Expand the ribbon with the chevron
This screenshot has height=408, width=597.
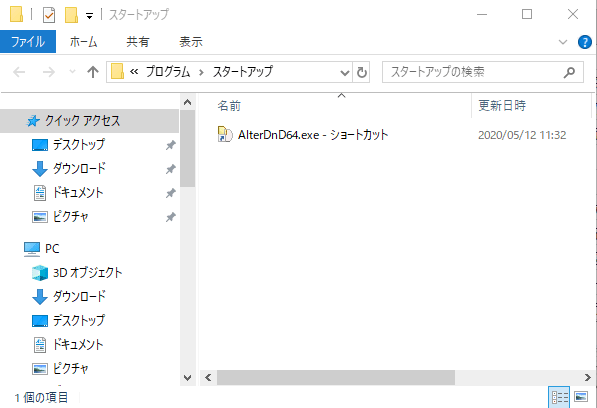coord(563,42)
